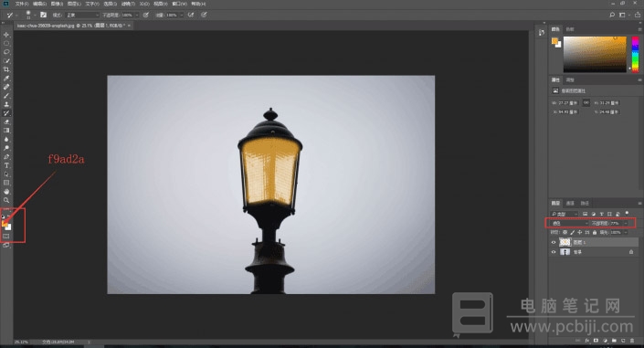
Task: Switch to the Paths tab
Action: pyautogui.click(x=585, y=203)
